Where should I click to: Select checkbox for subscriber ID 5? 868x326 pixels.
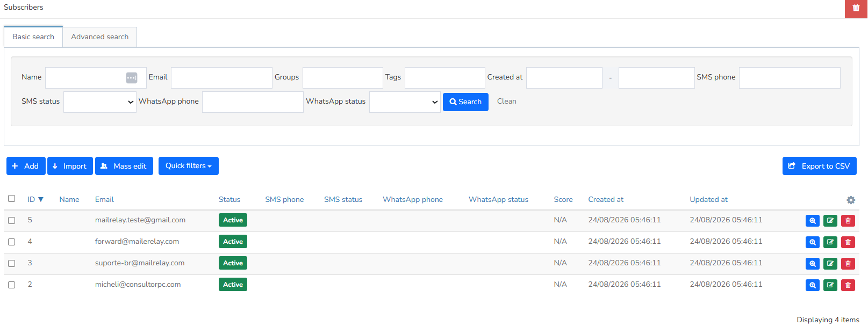pos(11,220)
